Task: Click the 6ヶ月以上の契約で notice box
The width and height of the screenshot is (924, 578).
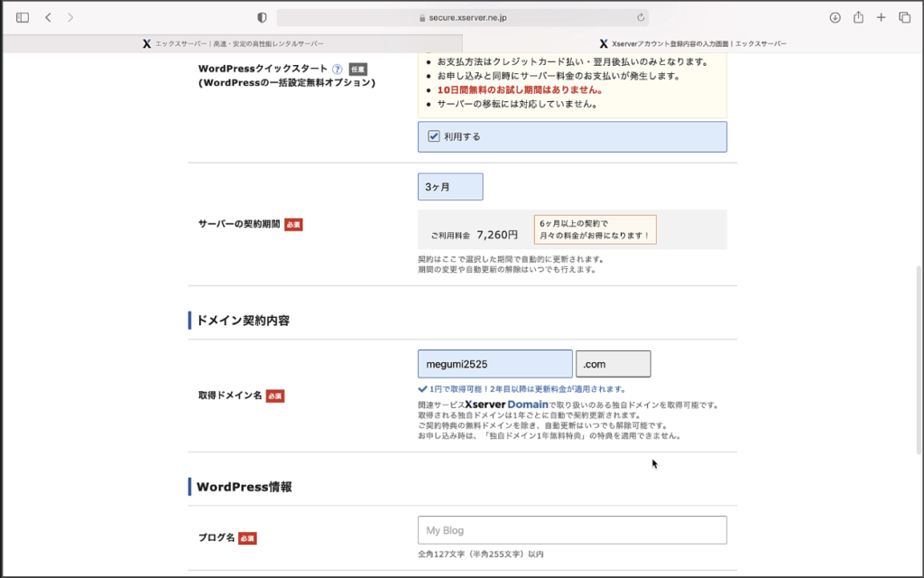Action: pyautogui.click(x=596, y=229)
